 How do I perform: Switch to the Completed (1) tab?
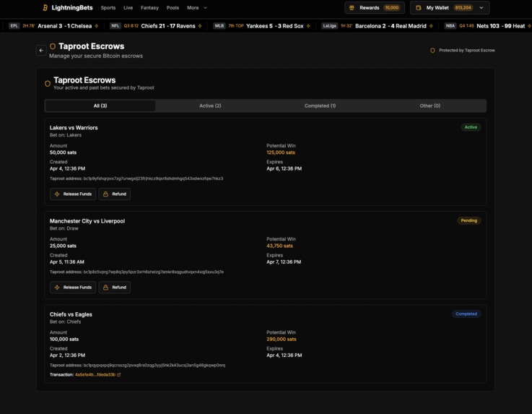[x=320, y=105]
